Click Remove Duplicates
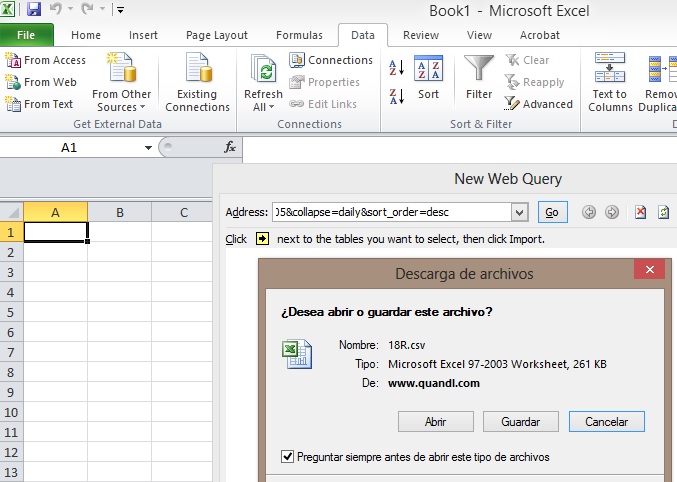Image resolution: width=677 pixels, height=482 pixels. click(x=658, y=82)
